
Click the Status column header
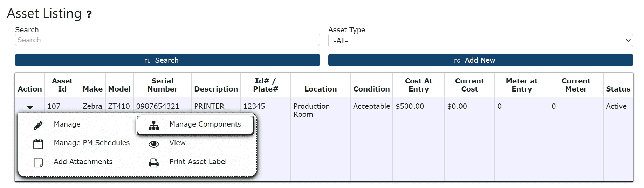(618, 89)
